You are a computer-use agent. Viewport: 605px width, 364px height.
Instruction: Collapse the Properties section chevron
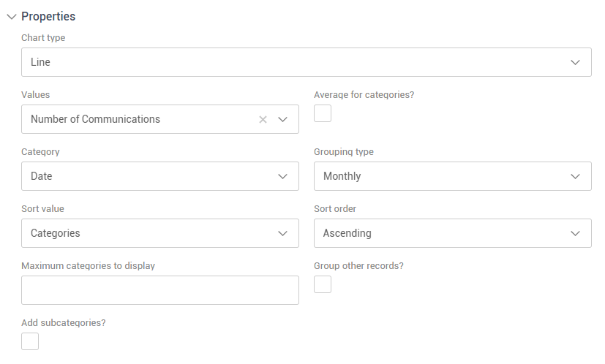pos(11,16)
